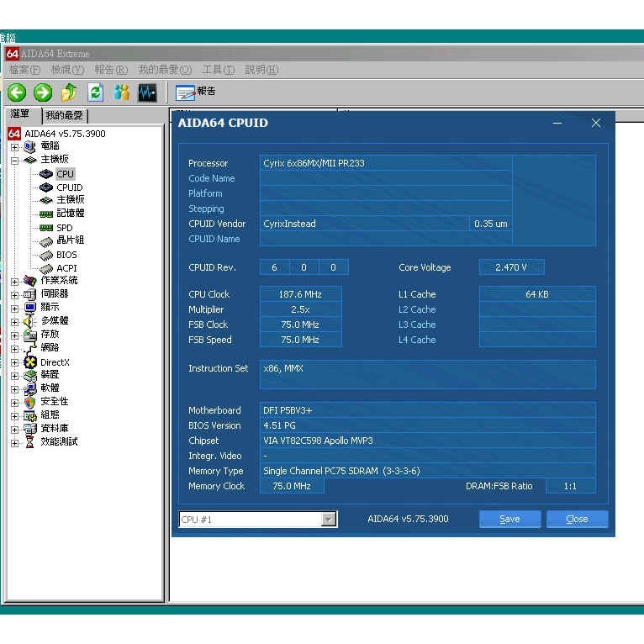
Task: Select the 主機板 child item below CPUID
Action: point(71,200)
